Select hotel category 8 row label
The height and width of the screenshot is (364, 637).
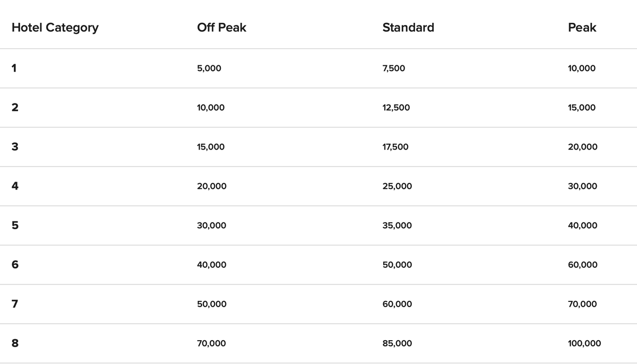pos(15,343)
